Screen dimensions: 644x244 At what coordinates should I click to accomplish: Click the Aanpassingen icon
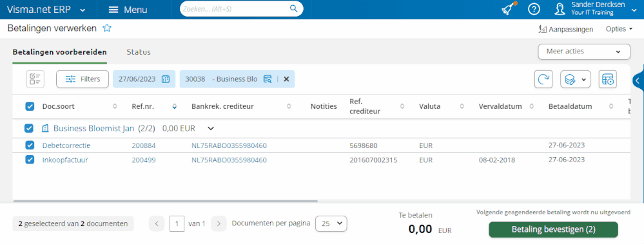coord(542,29)
